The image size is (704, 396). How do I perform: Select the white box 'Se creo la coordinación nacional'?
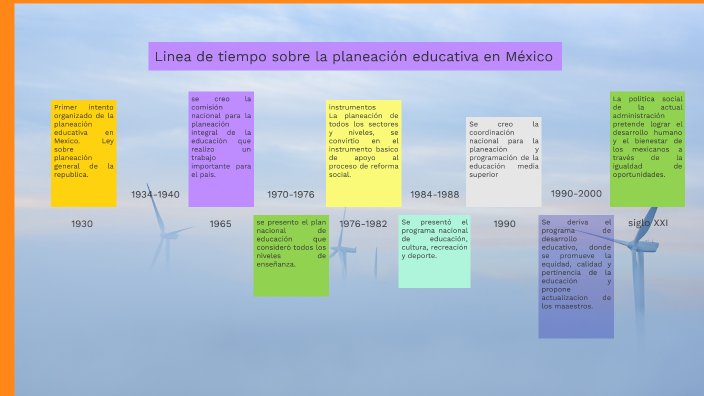pyautogui.click(x=503, y=162)
